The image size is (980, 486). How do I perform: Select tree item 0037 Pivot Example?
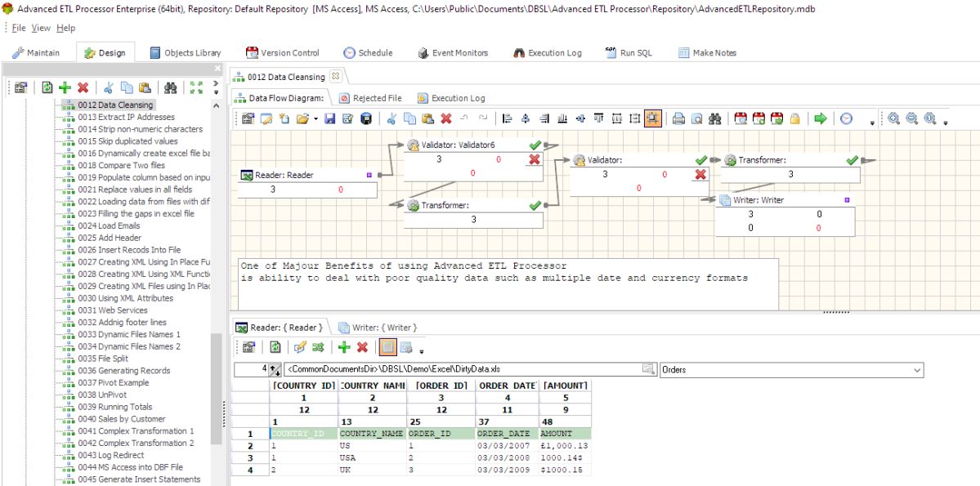coord(113,382)
